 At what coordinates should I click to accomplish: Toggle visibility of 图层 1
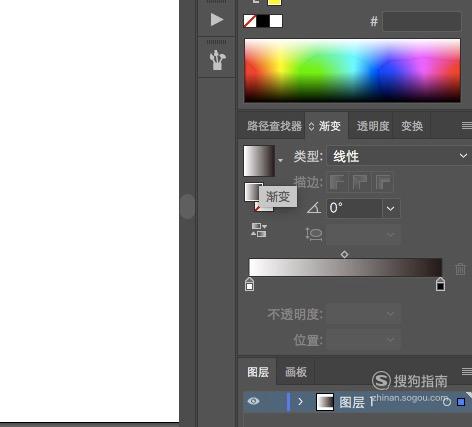point(254,401)
